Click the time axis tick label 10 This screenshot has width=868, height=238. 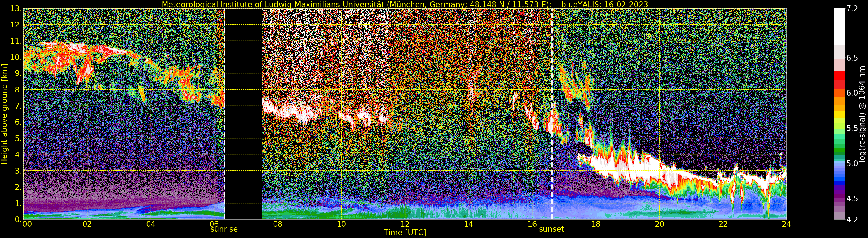tap(341, 224)
